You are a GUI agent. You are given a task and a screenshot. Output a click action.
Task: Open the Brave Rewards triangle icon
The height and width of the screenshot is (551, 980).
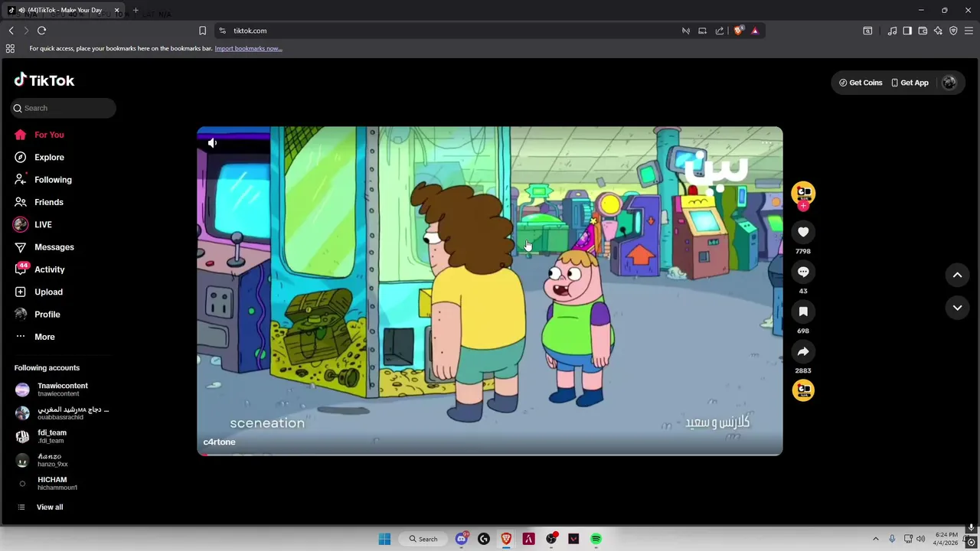(x=755, y=31)
